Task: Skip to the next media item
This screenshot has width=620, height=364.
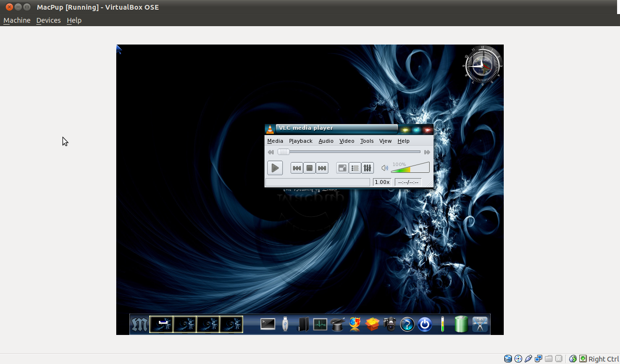Action: [322, 168]
